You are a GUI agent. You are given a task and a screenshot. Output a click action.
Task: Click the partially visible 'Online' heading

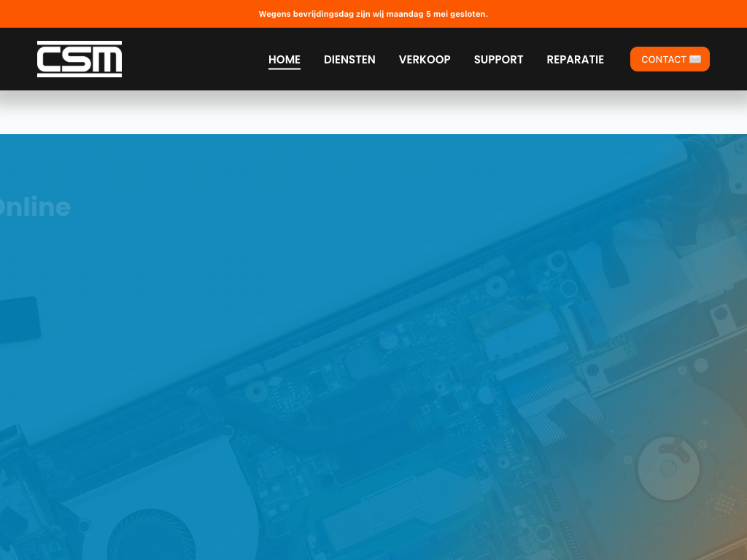tap(35, 207)
